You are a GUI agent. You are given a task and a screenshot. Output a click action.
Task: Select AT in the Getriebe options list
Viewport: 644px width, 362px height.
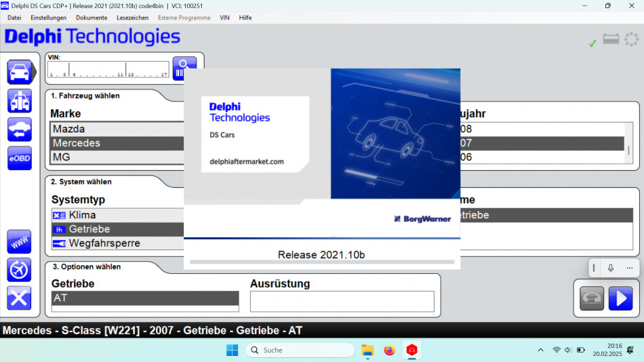pyautogui.click(x=145, y=298)
